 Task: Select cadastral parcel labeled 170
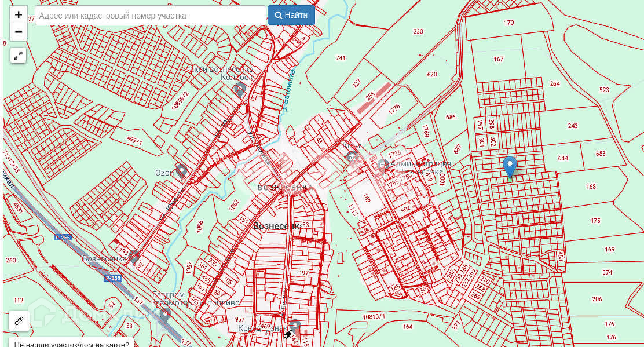click(508, 23)
